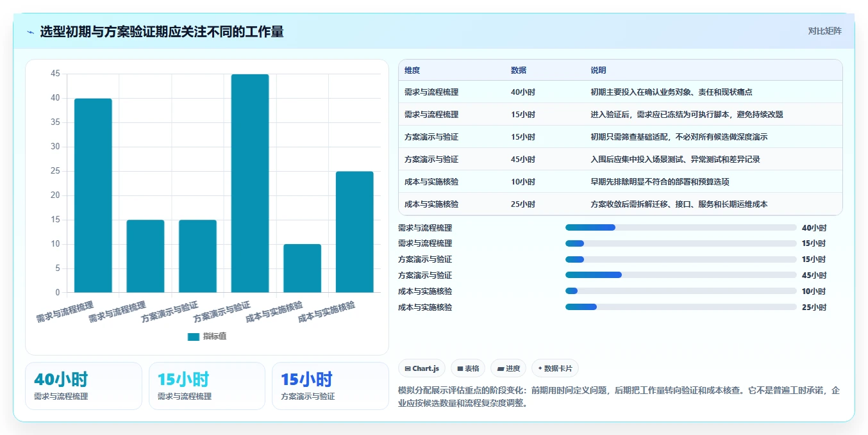Click the table cell 10小时

click(x=523, y=182)
